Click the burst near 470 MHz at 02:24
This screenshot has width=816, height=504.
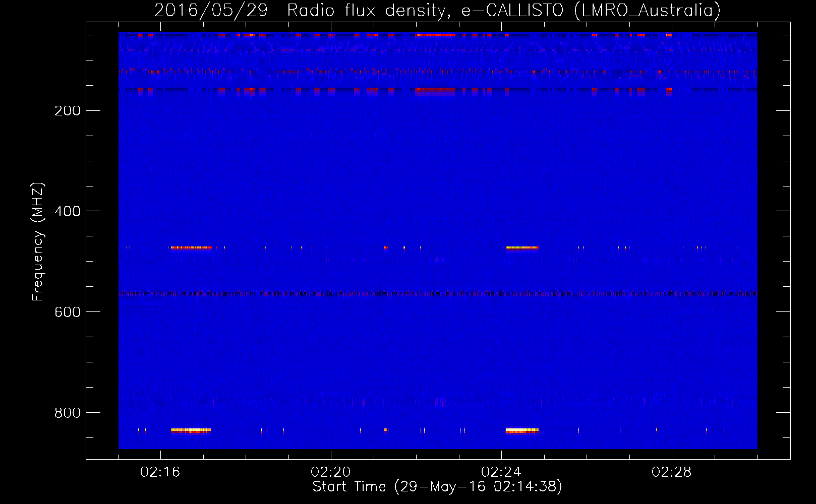click(522, 247)
